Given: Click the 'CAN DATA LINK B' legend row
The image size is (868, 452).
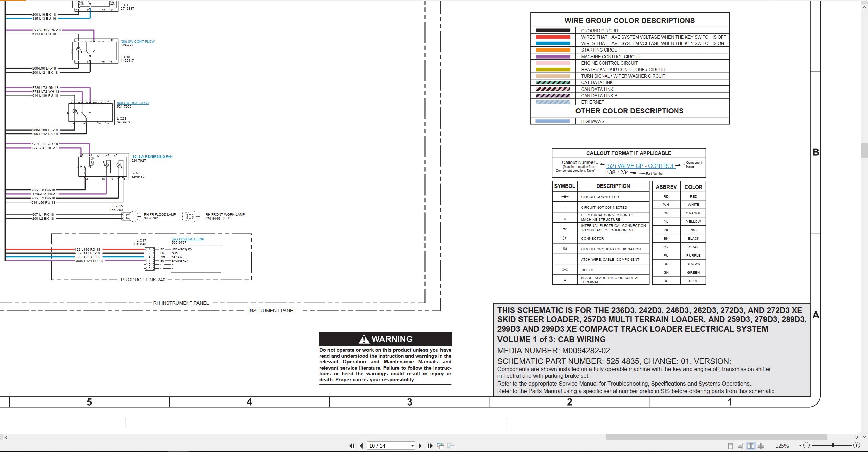Looking at the screenshot, I should (630, 96).
